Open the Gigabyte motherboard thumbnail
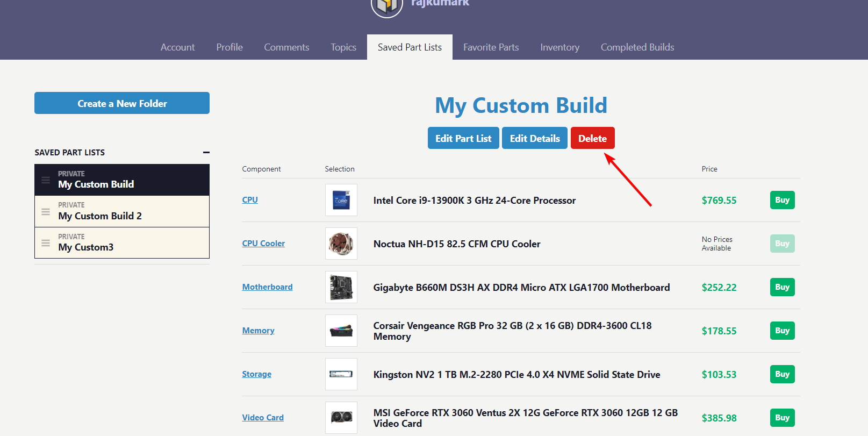 pos(341,287)
